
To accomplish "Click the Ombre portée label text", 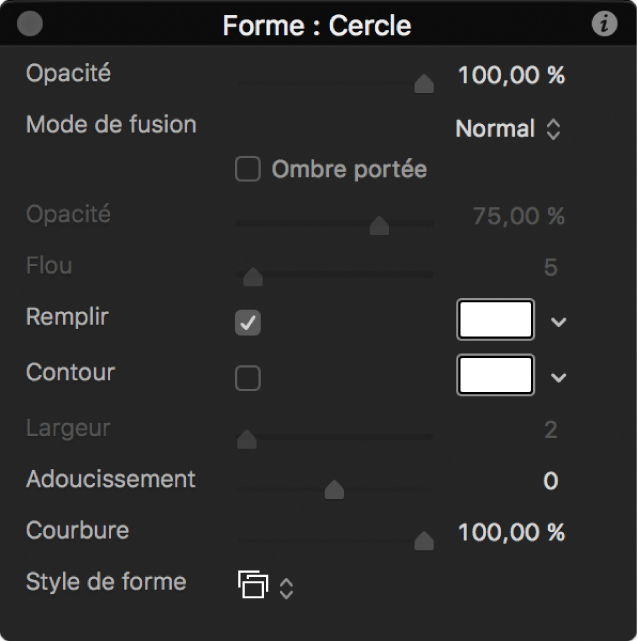I will (349, 170).
